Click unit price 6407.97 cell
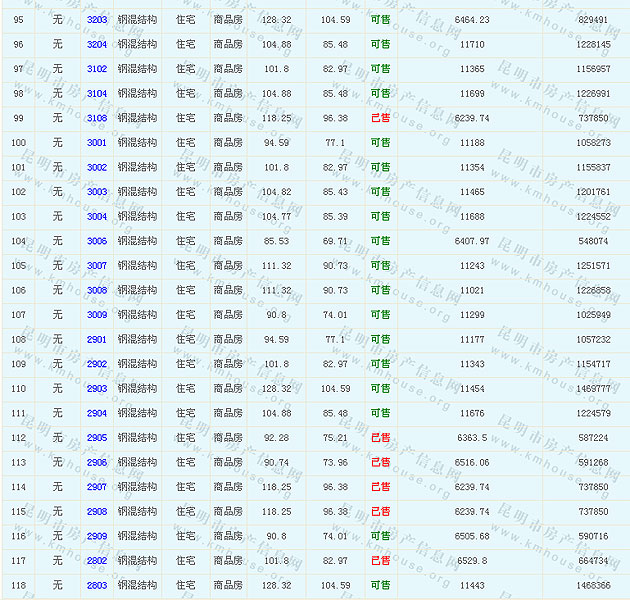Image resolution: width=630 pixels, height=600 pixels. coord(472,241)
